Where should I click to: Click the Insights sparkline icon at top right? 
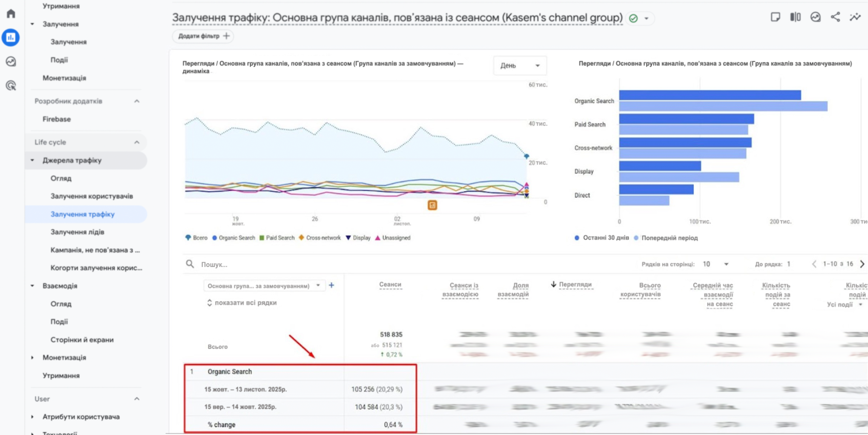pos(855,17)
